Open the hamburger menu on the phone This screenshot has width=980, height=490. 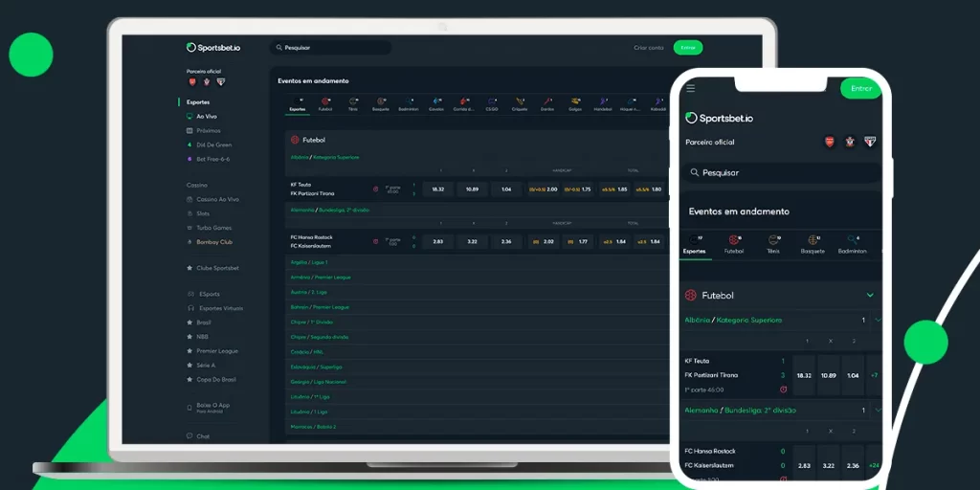point(691,88)
